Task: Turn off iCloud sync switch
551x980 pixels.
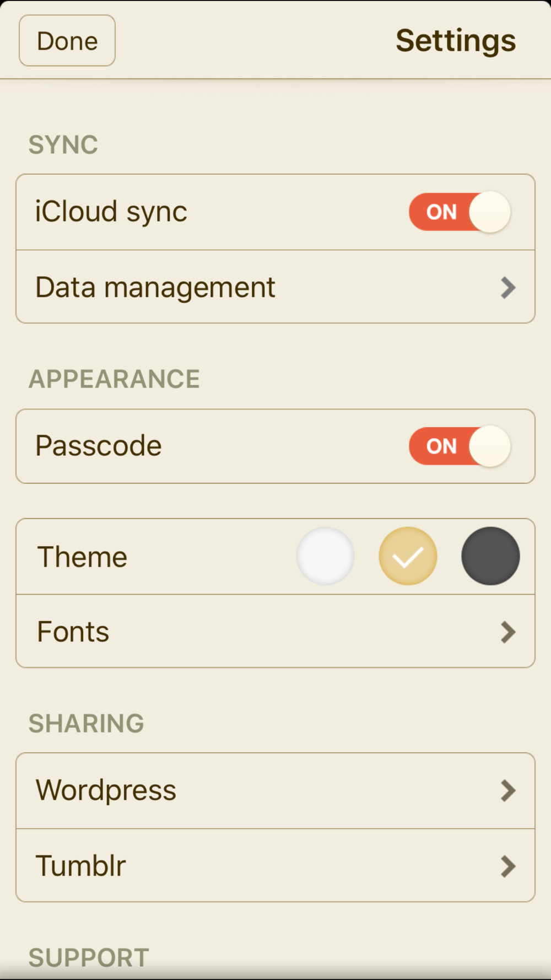Action: [460, 212]
